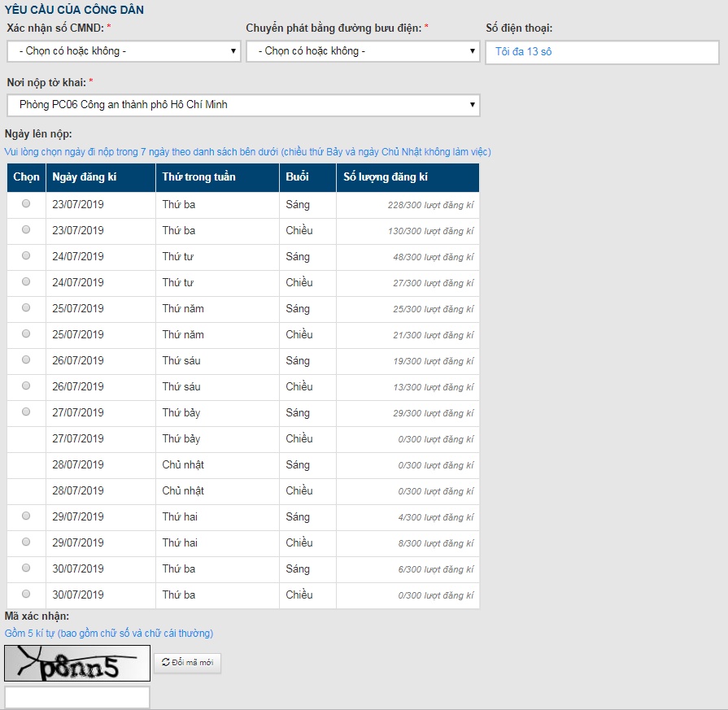Choose the 29/07/2019 Chiều radio button
The height and width of the screenshot is (710, 728).
point(26,542)
